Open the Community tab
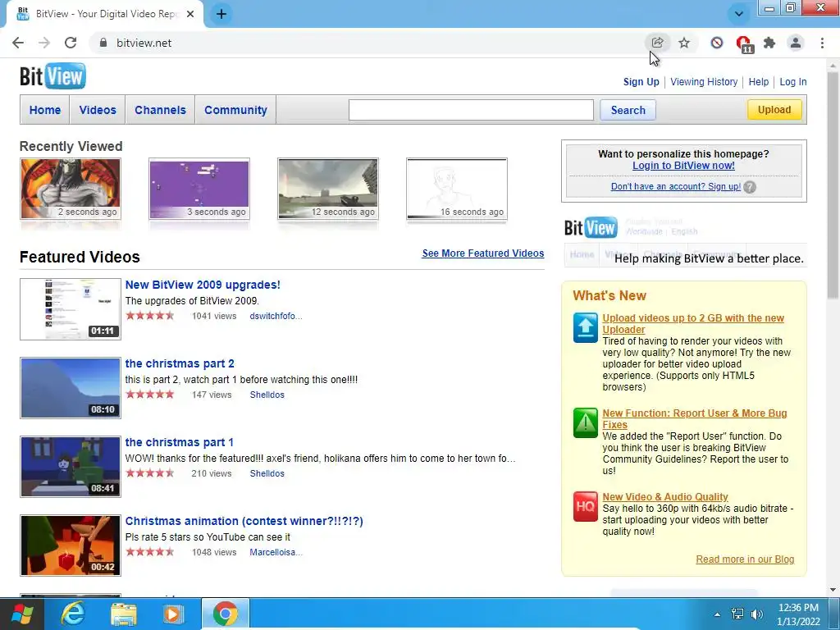 [235, 110]
